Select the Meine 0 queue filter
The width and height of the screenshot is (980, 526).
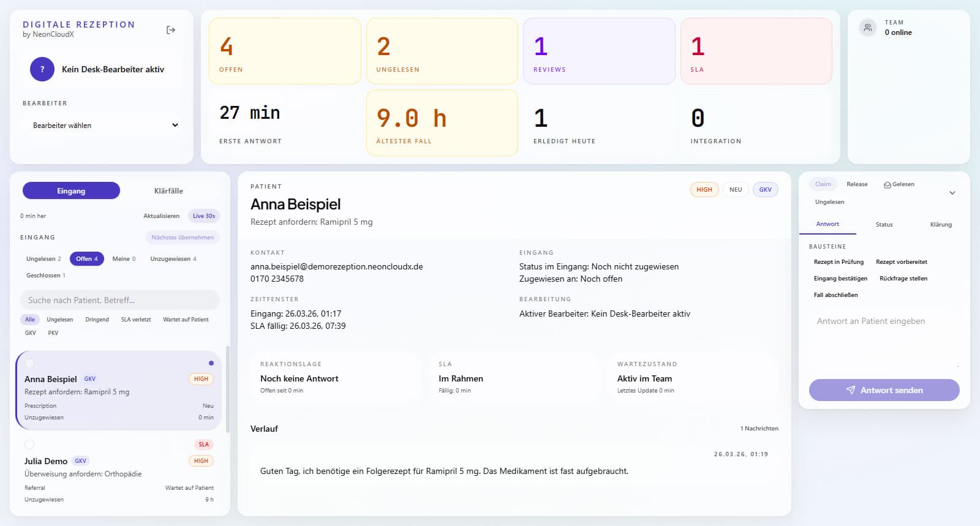click(124, 259)
